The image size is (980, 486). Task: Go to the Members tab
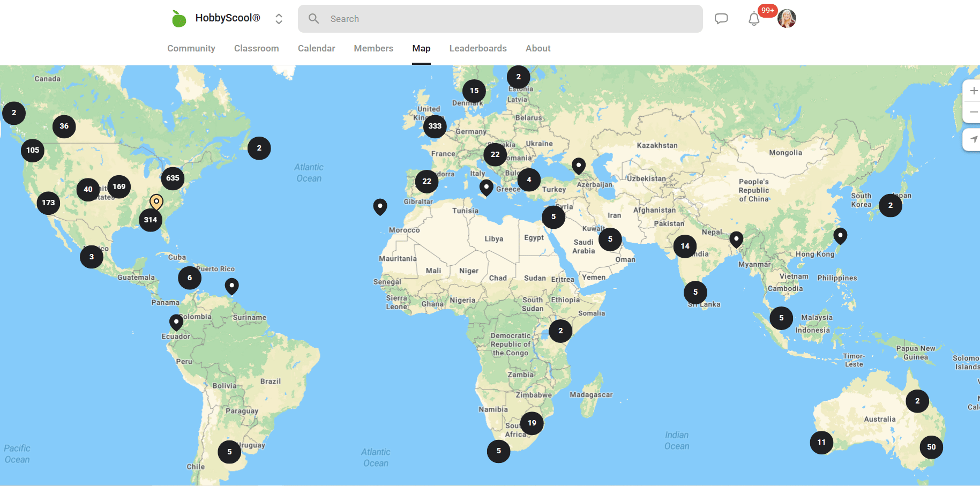tap(373, 48)
